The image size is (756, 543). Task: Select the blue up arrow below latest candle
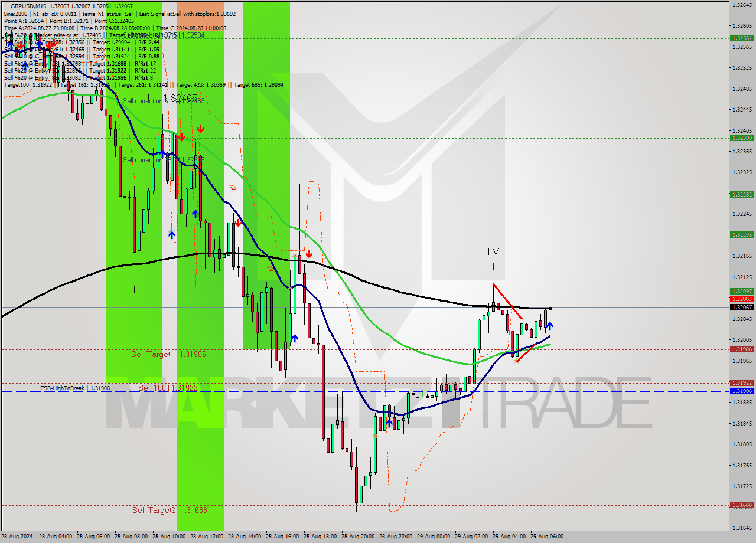[x=549, y=325]
